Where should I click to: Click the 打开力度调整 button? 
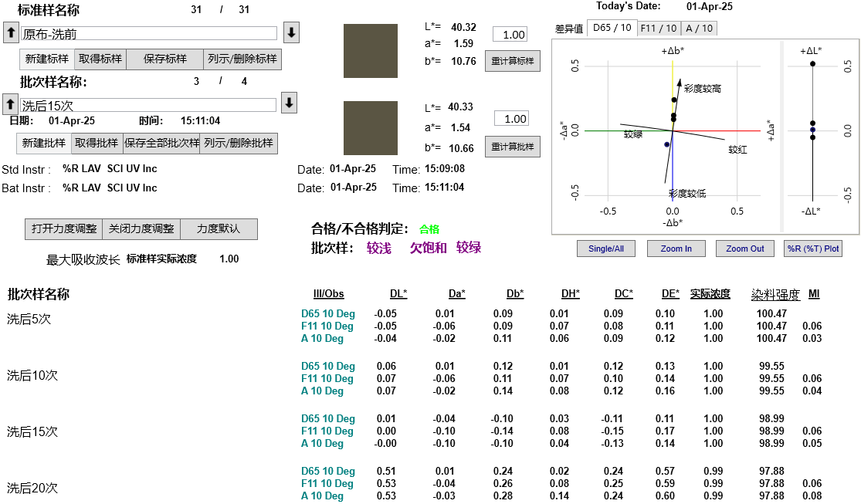[64, 229]
